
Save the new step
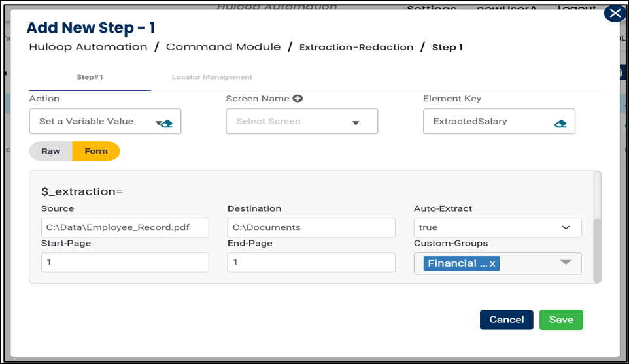[x=560, y=320]
